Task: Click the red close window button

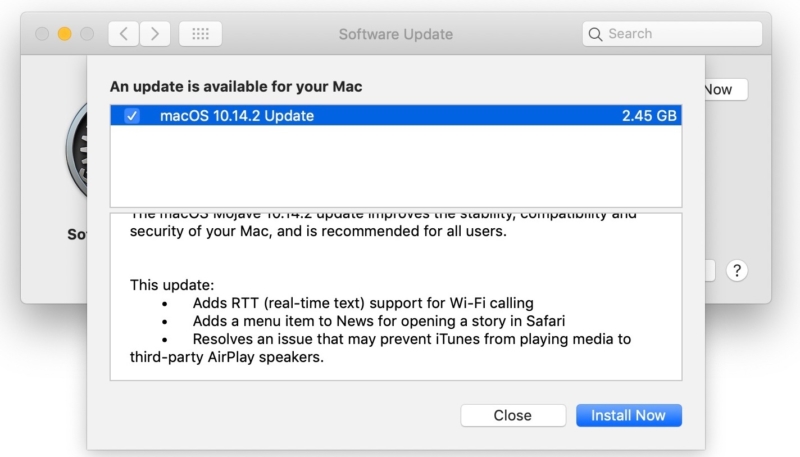Action: [42, 34]
